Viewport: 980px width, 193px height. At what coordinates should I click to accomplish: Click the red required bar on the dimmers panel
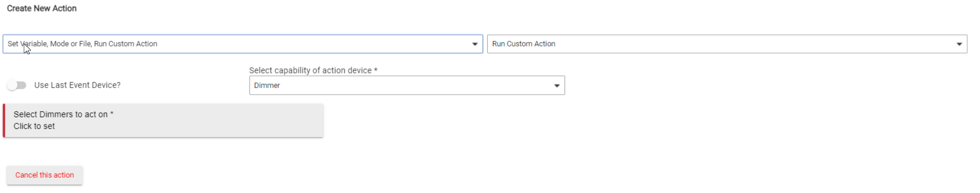point(4,120)
